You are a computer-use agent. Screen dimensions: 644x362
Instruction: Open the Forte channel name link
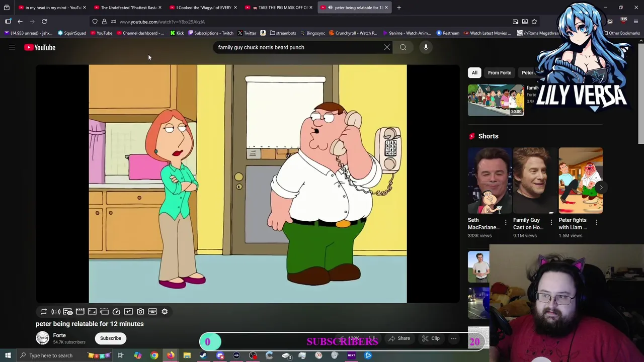[x=59, y=335]
